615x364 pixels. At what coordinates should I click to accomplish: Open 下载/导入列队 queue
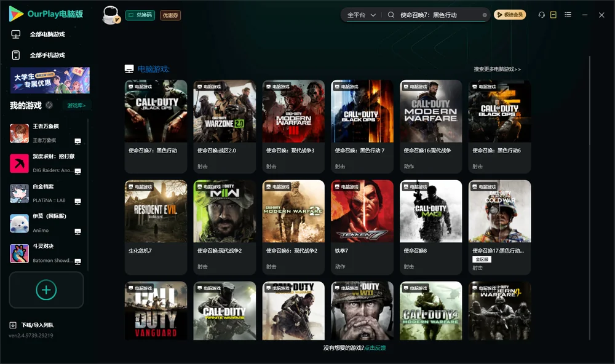(32, 325)
